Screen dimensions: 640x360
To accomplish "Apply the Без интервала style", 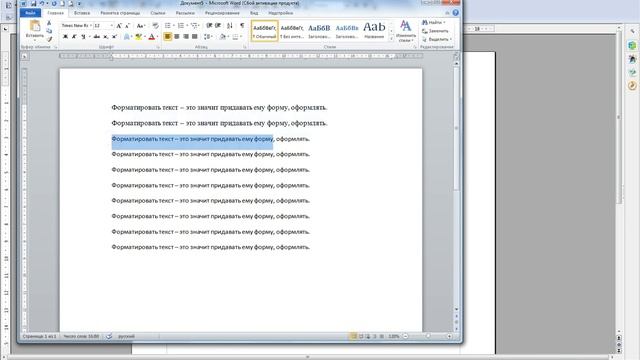I will point(292,31).
